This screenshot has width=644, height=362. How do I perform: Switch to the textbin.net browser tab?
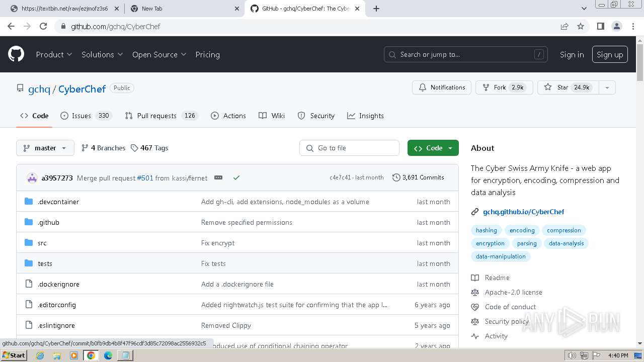click(64, 9)
